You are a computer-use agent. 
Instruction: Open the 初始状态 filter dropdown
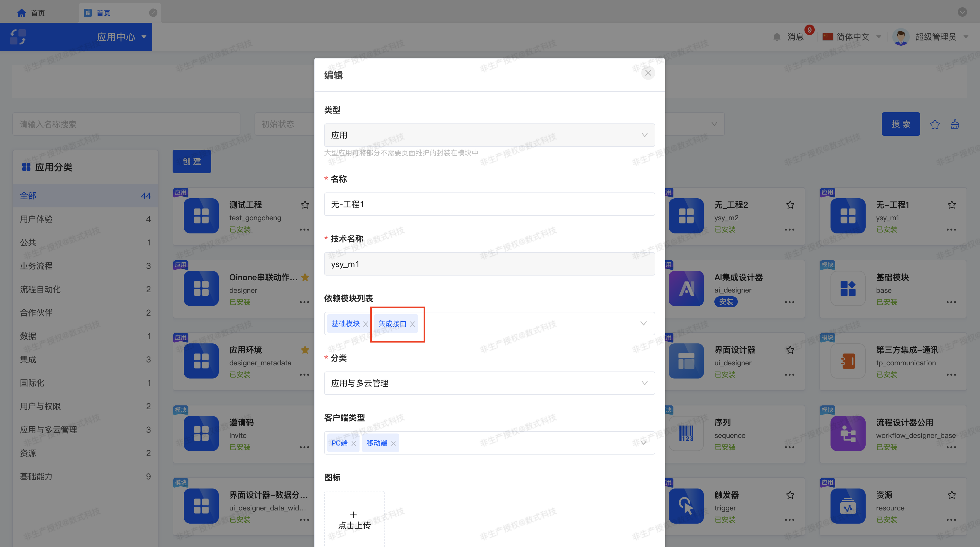pyautogui.click(x=285, y=124)
